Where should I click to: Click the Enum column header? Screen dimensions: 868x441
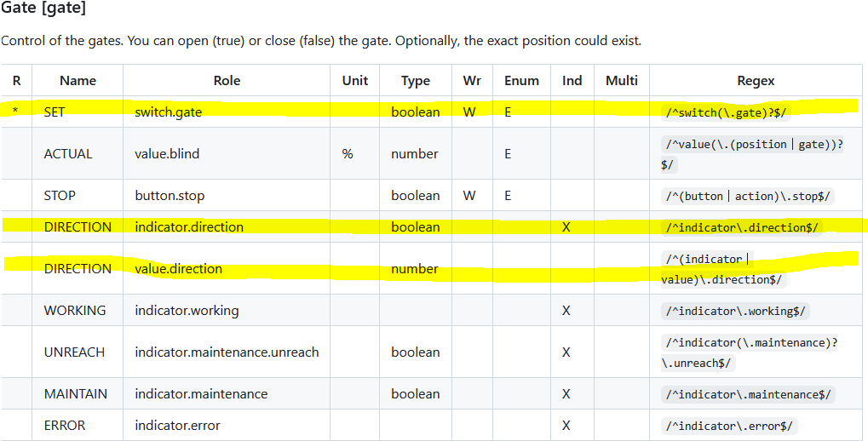pyautogui.click(x=521, y=81)
